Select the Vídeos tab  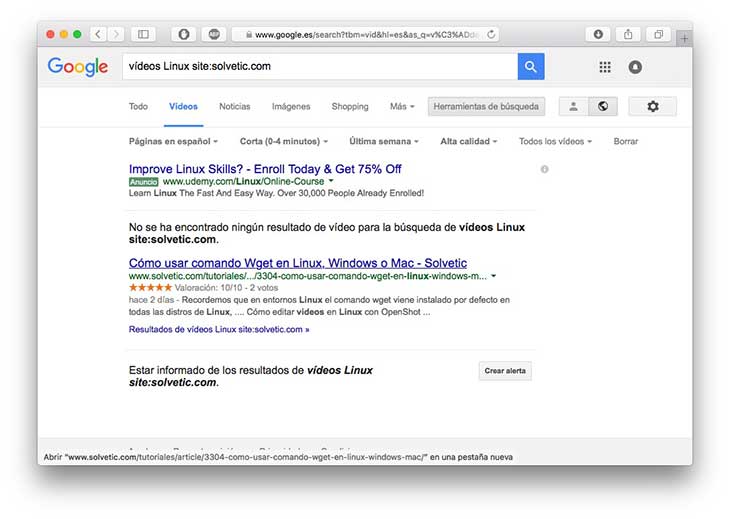click(183, 106)
